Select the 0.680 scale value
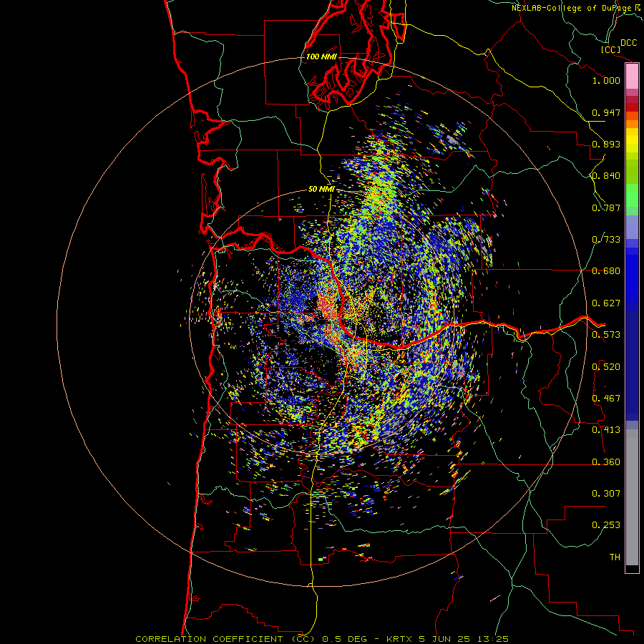Viewport: 644px width, 644px height. click(x=606, y=271)
